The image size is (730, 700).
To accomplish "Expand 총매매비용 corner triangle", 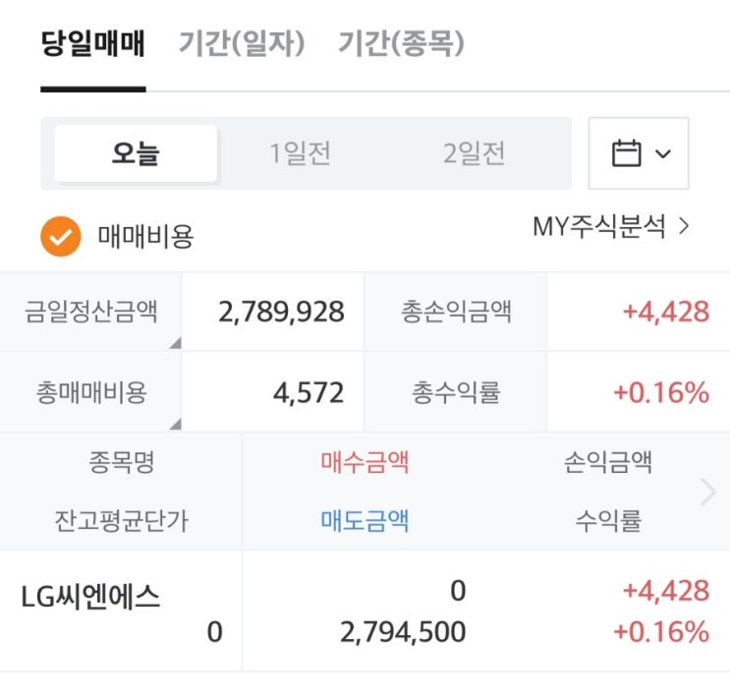I will click(x=176, y=424).
